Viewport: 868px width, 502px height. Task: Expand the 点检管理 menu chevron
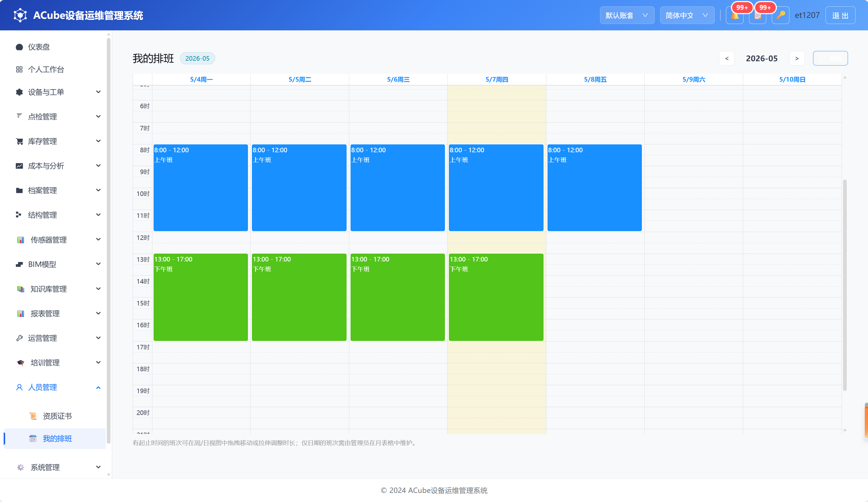[x=98, y=116]
